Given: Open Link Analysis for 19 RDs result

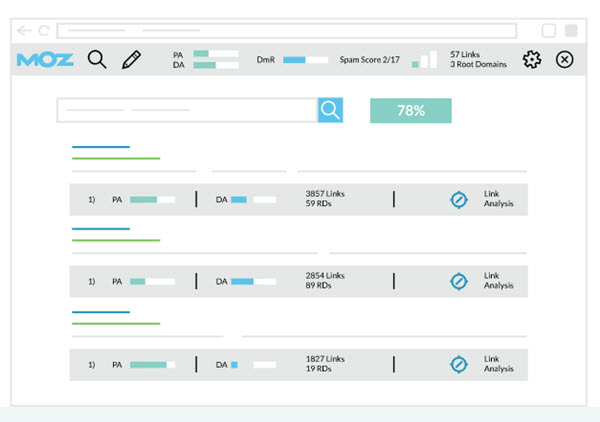Looking at the screenshot, I should 497,365.
